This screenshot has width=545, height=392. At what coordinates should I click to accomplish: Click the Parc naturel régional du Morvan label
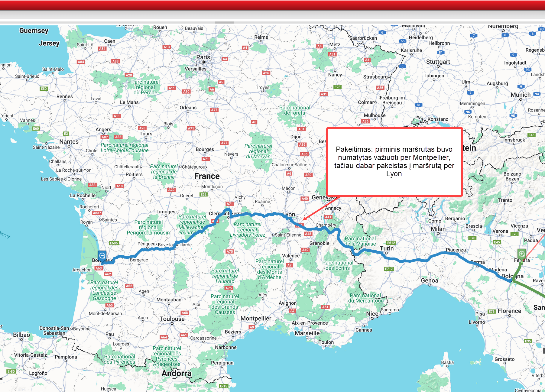click(258, 151)
